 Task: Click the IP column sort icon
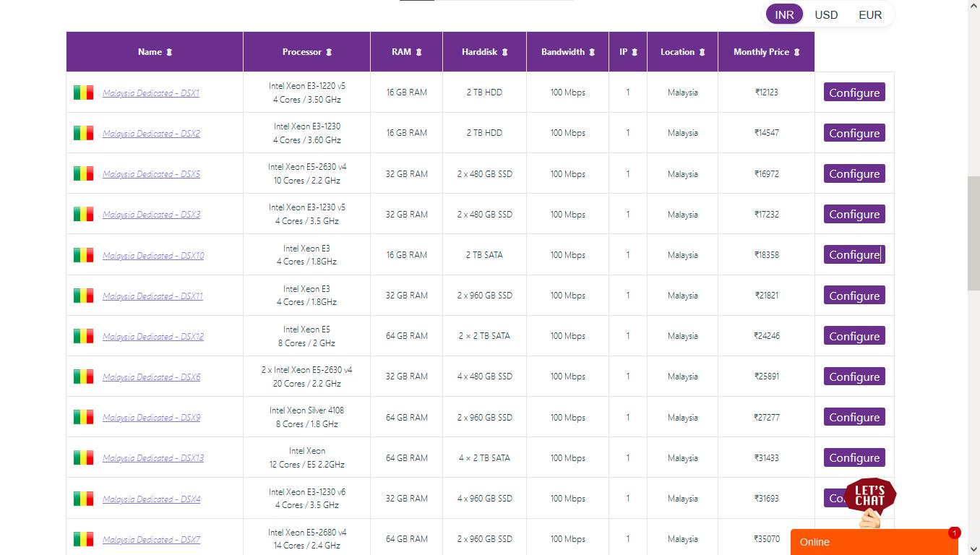pyautogui.click(x=635, y=52)
